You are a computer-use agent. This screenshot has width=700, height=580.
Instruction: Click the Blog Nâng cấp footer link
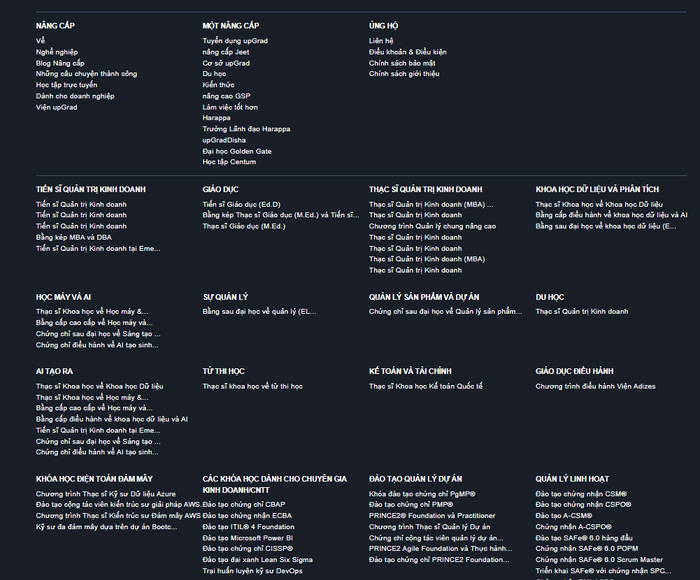pos(60,63)
